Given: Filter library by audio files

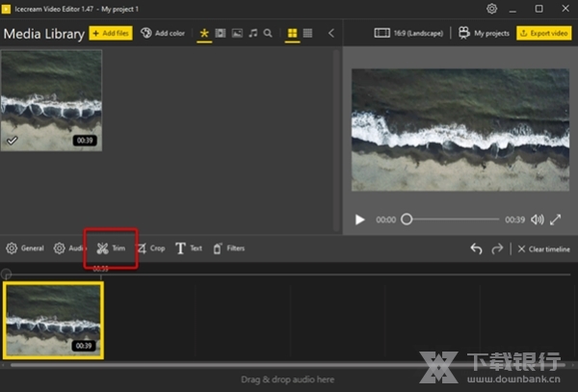Looking at the screenshot, I should pos(252,33).
